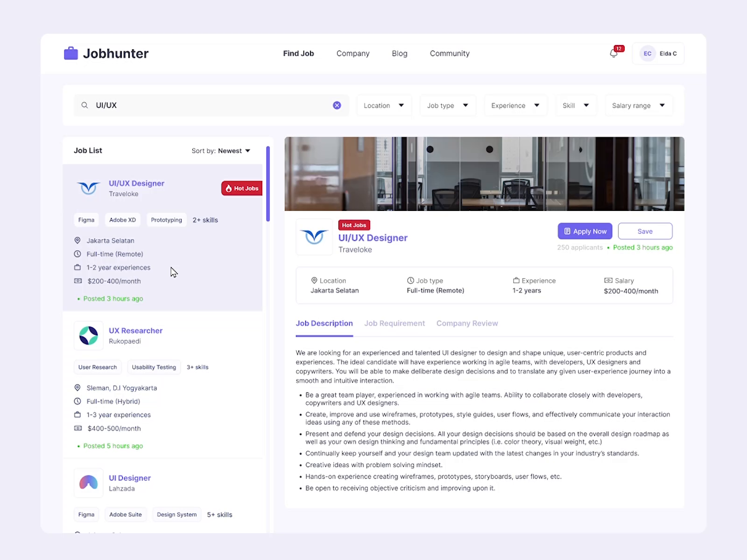Click the salary icon next to $200-400/month
The height and width of the screenshot is (560, 747).
point(78,281)
